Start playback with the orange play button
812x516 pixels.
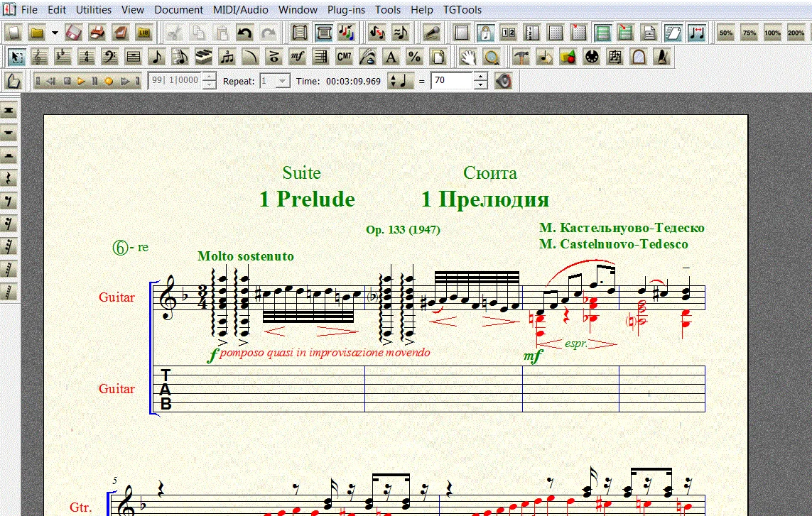tap(80, 81)
